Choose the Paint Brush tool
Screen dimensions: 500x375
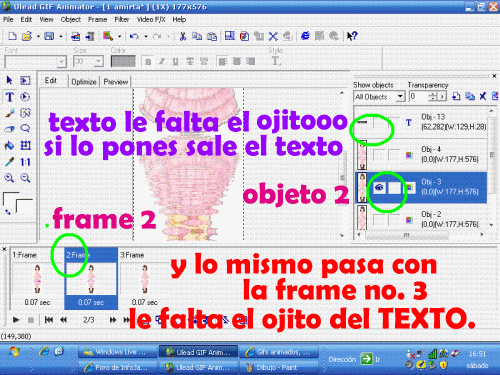tap(9, 113)
